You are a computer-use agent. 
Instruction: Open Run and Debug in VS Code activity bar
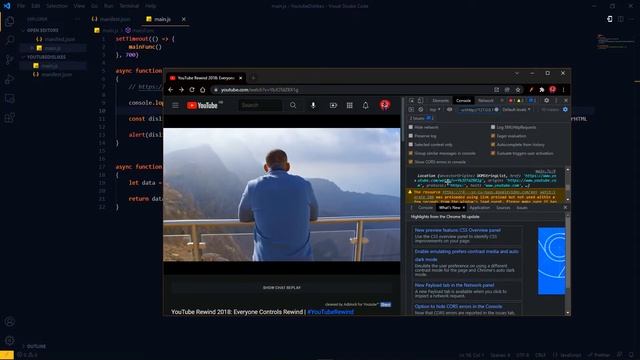[x=10, y=79]
